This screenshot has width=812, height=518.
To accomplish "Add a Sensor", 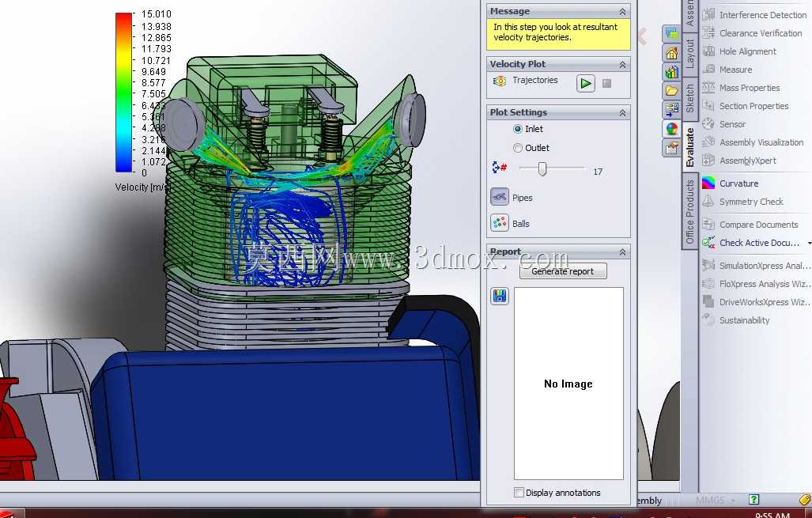I will click(724, 124).
